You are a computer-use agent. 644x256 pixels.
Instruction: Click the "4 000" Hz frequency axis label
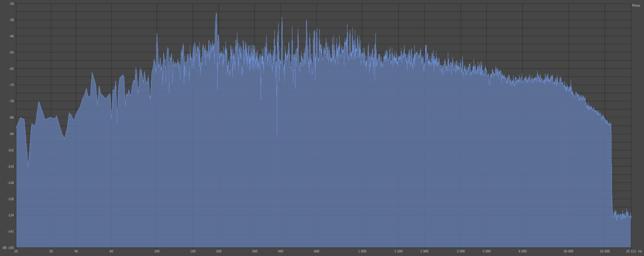486,250
